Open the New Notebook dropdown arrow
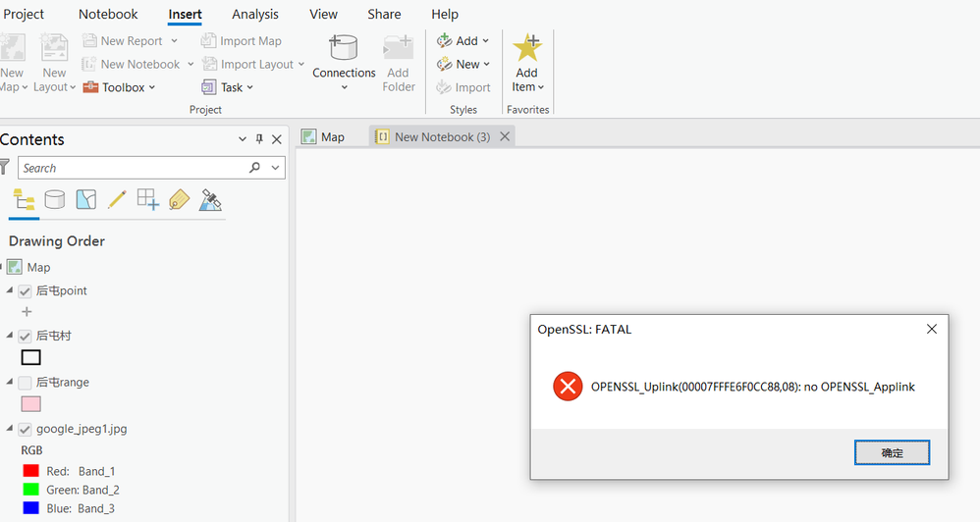The height and width of the screenshot is (522, 980). (x=191, y=64)
